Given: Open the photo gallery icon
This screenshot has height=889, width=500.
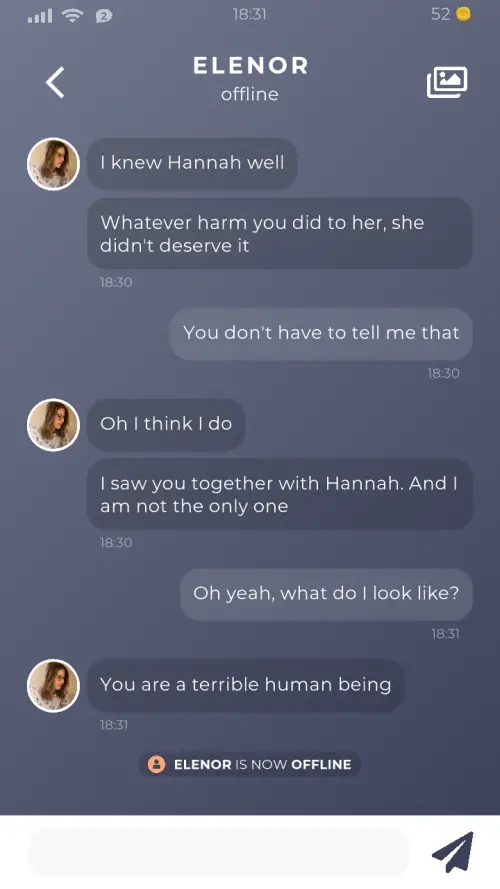Looking at the screenshot, I should click(x=447, y=82).
